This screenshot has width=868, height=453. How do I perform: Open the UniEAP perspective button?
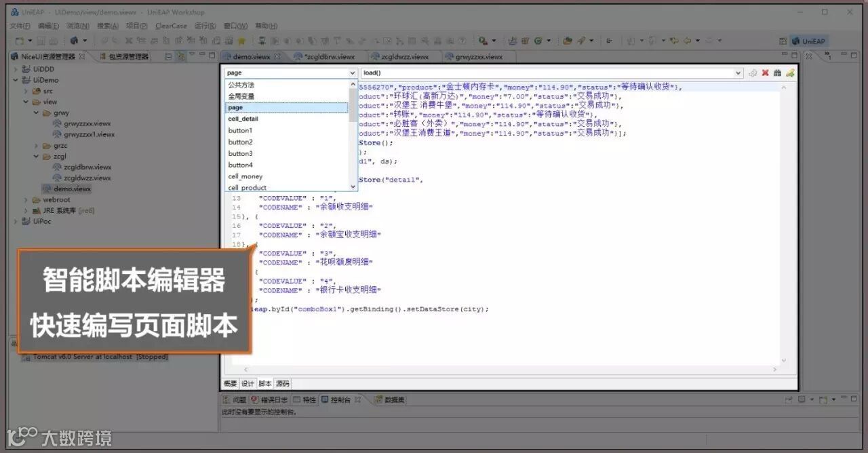pyautogui.click(x=809, y=41)
